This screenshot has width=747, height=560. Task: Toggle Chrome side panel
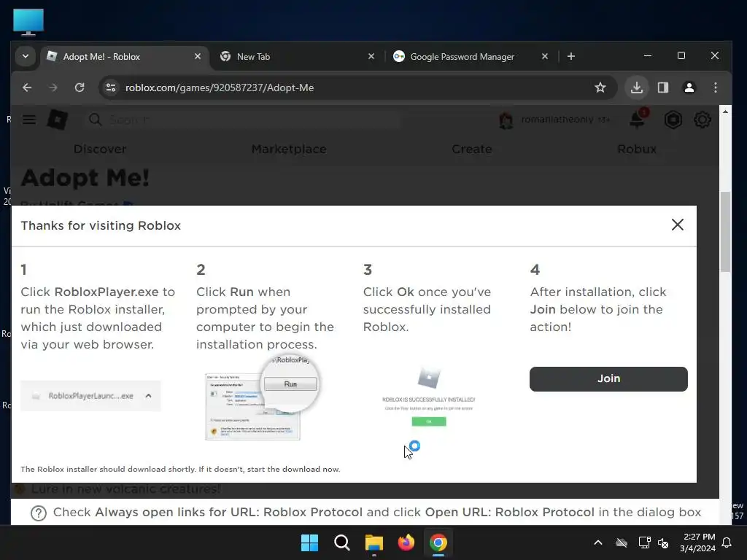click(663, 87)
